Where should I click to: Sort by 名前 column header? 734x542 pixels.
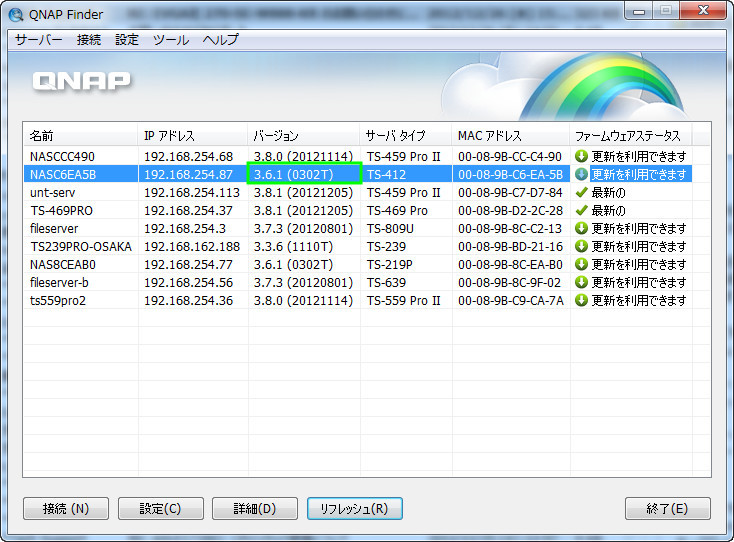point(81,136)
